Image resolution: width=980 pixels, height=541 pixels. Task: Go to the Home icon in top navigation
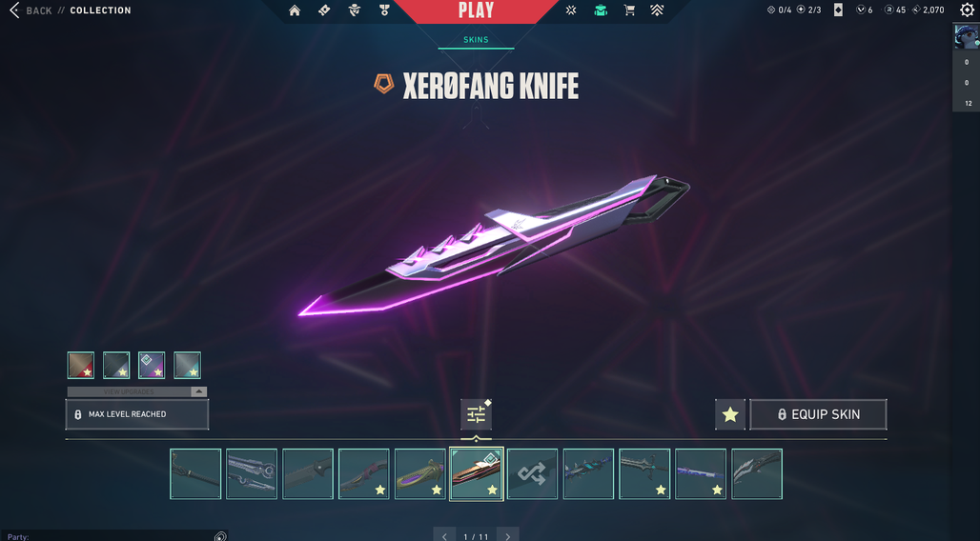click(295, 10)
